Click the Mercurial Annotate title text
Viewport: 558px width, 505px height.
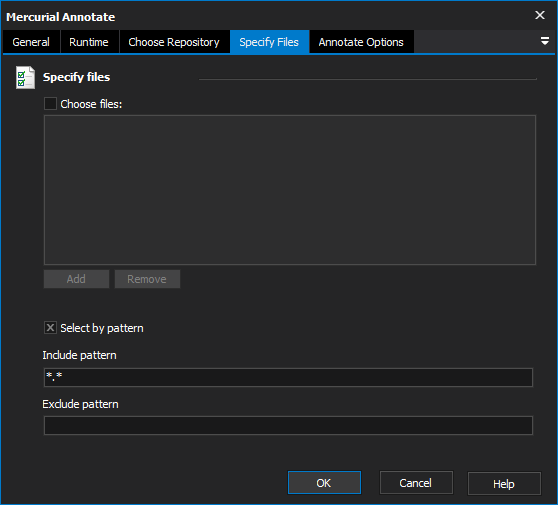tap(60, 17)
